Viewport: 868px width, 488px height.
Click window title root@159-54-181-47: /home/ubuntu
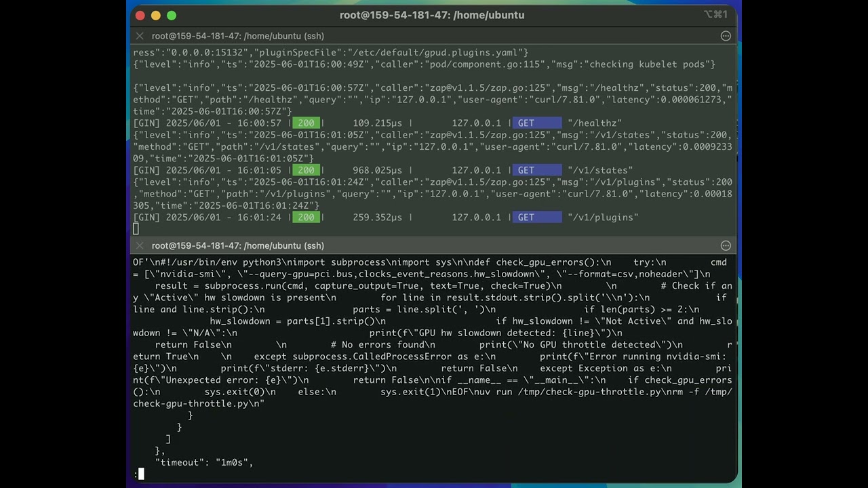(x=432, y=15)
